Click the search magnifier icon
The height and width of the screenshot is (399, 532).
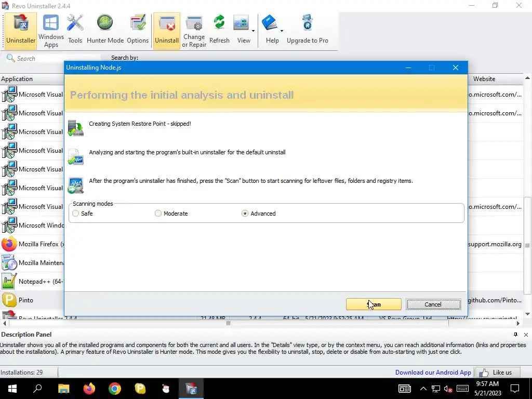click(x=10, y=58)
